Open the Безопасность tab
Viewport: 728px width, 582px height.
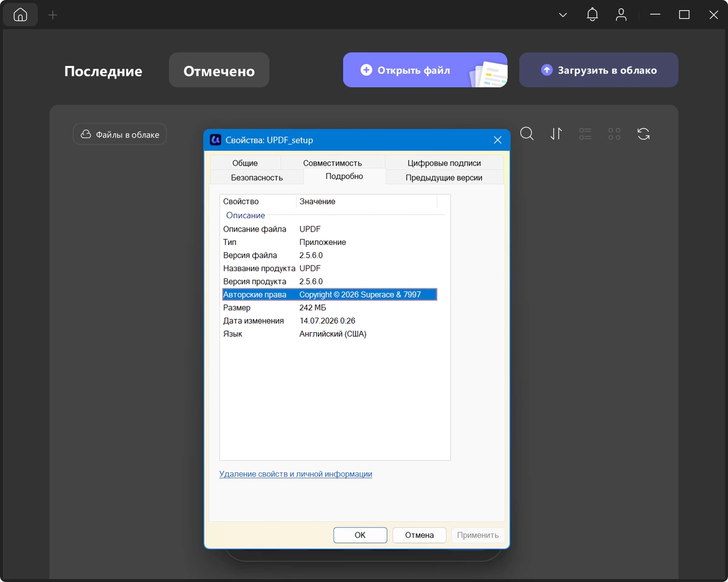pos(257,178)
